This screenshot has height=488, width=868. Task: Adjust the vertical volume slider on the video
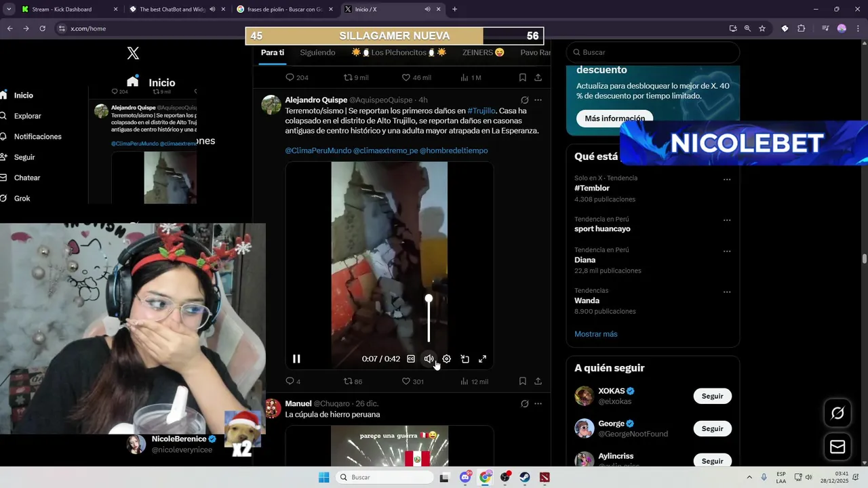[x=429, y=319]
